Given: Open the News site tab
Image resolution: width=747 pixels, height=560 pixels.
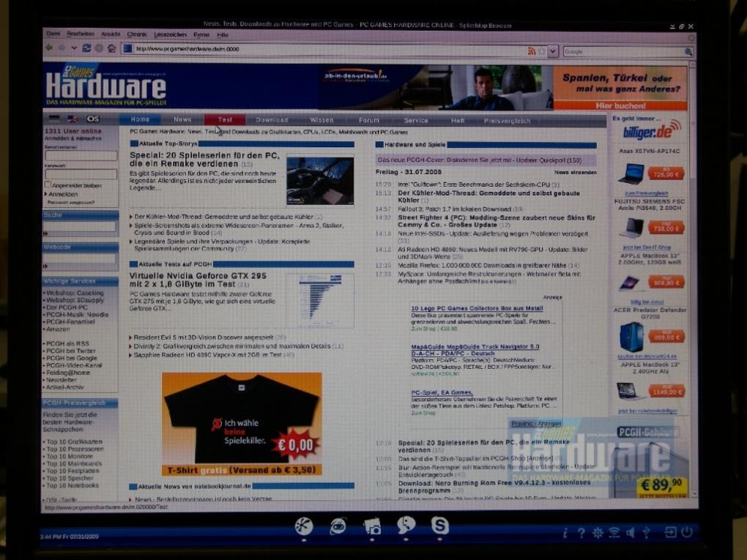Looking at the screenshot, I should (x=182, y=119).
